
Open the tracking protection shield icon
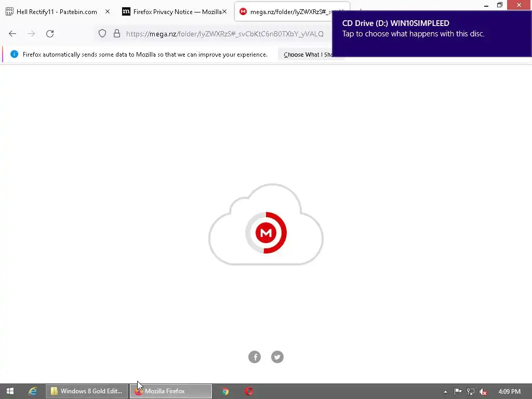(x=102, y=34)
